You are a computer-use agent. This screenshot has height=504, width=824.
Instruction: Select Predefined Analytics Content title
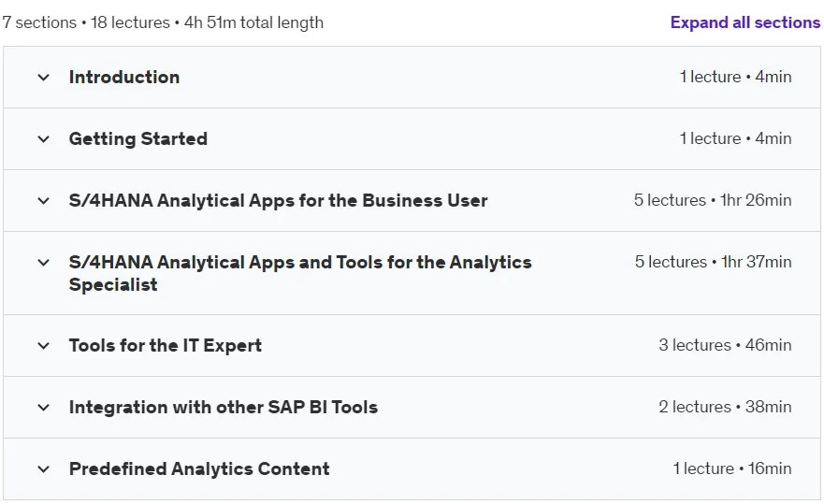point(199,468)
